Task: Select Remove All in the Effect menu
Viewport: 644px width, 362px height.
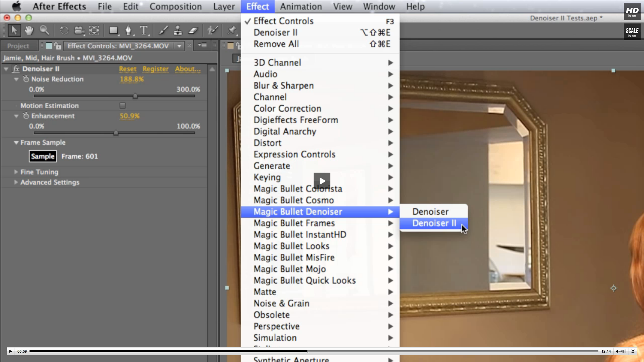Action: [x=320, y=44]
